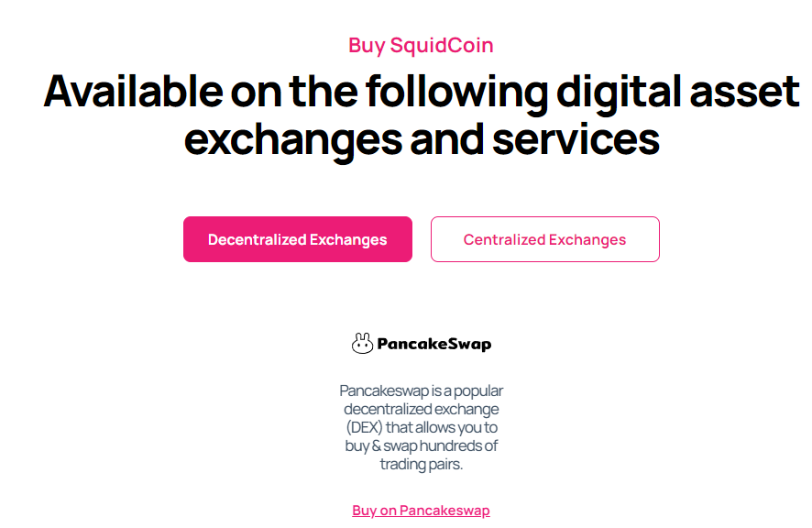Screen dimensions: 812x528
Task: Click 'decentralized exchange' in the description
Action: tap(421, 410)
